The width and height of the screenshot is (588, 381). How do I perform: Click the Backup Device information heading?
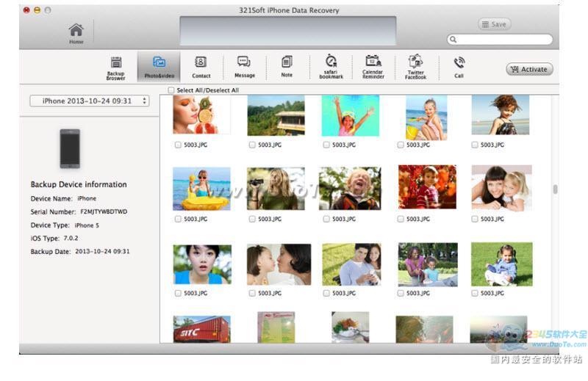pos(79,184)
